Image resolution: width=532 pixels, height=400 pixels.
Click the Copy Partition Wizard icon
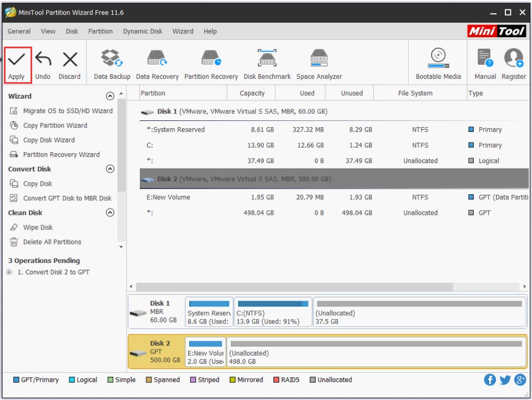click(x=13, y=125)
